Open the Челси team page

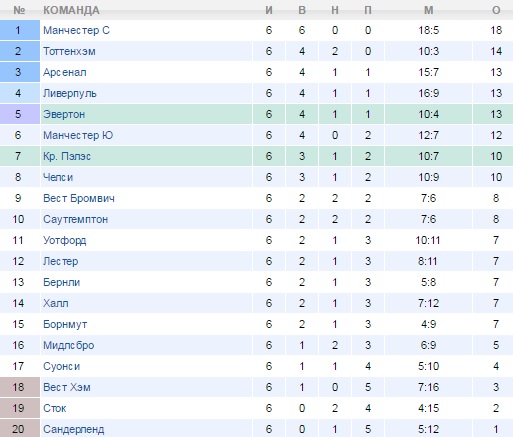(x=58, y=177)
